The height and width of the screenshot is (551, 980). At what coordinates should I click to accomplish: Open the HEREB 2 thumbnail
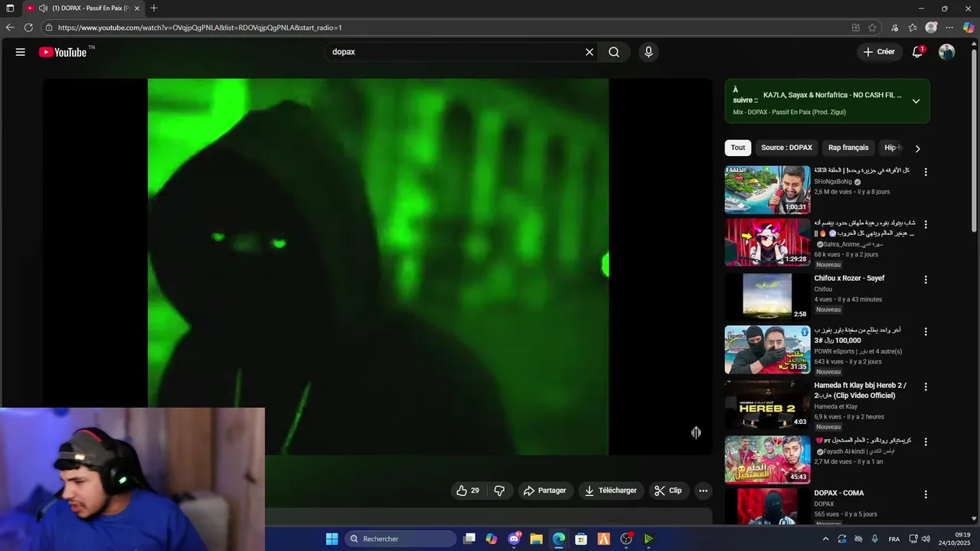tap(767, 405)
